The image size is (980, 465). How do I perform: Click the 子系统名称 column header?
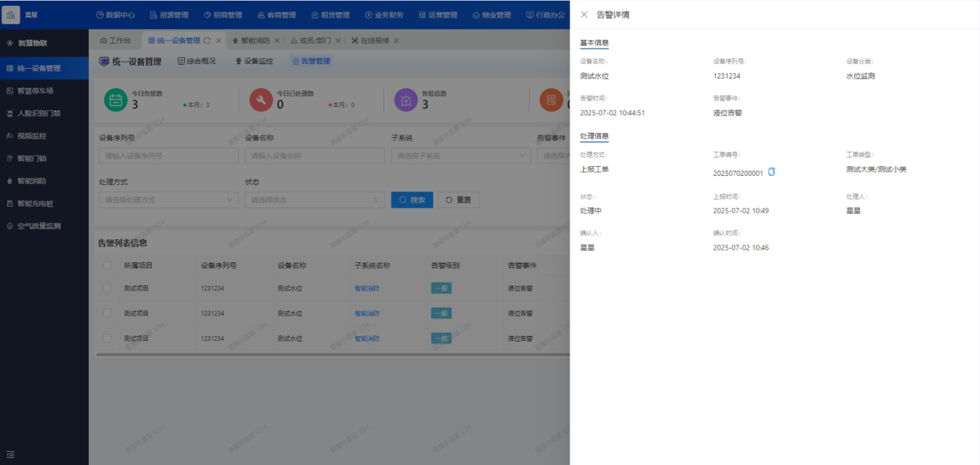point(372,266)
